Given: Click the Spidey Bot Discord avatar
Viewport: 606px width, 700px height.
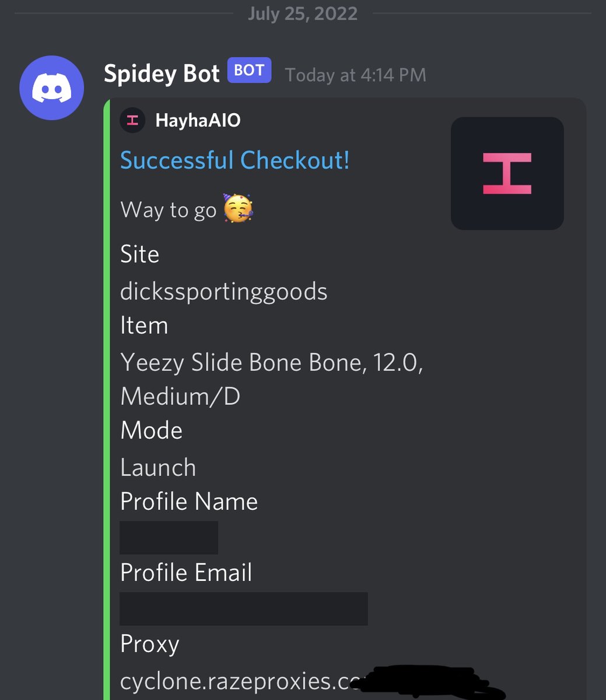Looking at the screenshot, I should click(x=51, y=87).
